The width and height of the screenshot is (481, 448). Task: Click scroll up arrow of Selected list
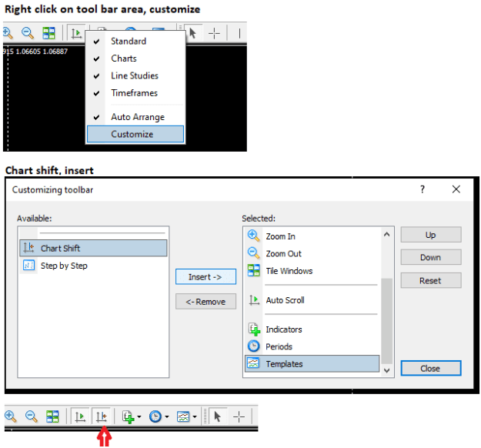[x=387, y=235]
